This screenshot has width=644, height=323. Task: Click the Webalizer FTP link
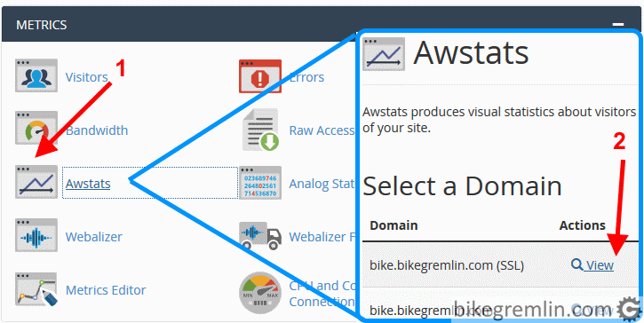322,237
